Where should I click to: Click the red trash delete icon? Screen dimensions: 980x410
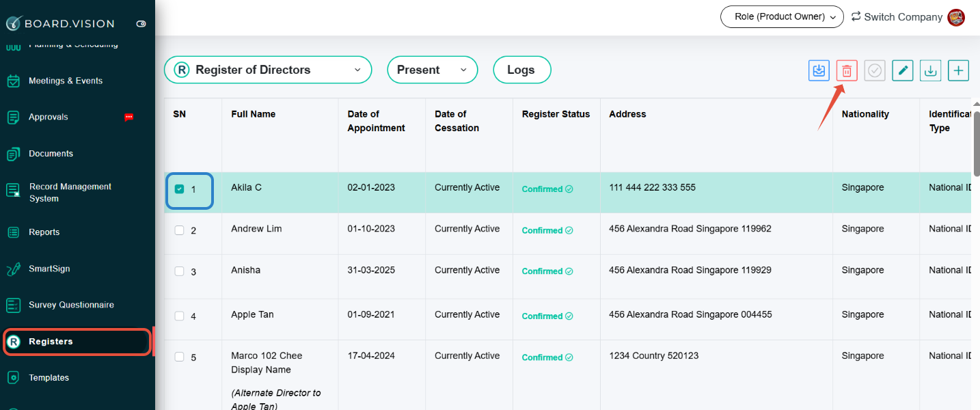pos(847,70)
